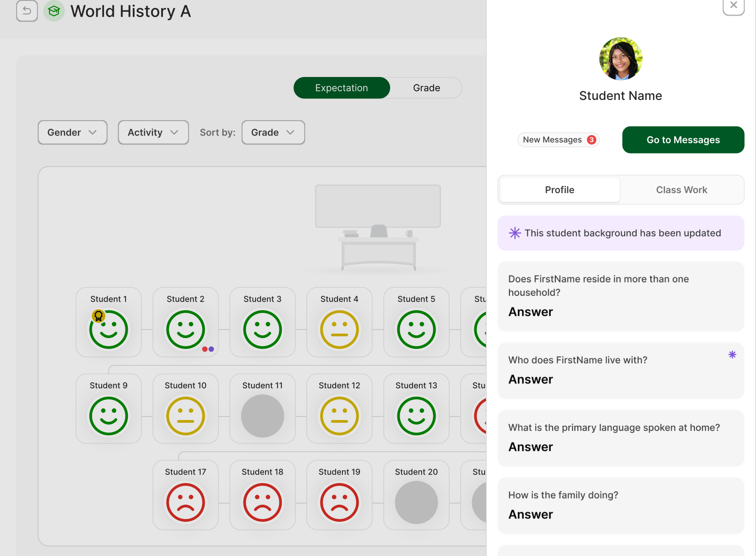Click Student 17's red sad face
The width and height of the screenshot is (756, 556).
click(x=185, y=502)
